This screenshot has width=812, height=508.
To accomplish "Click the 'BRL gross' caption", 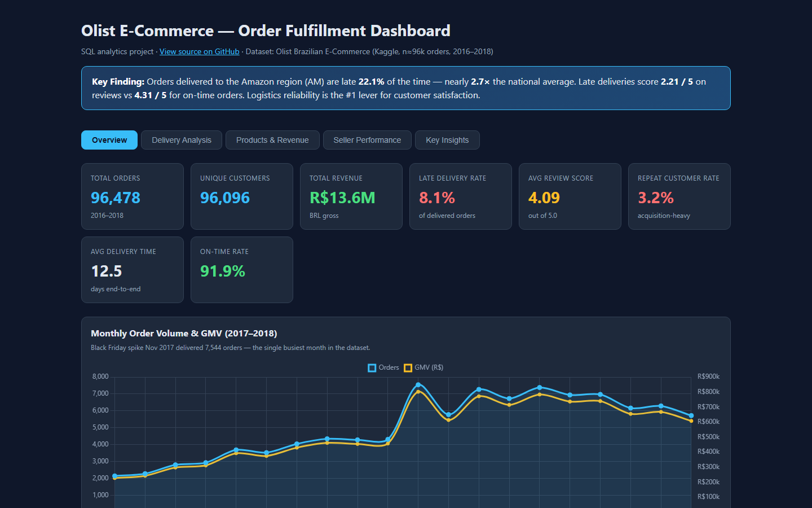I will [x=324, y=216].
